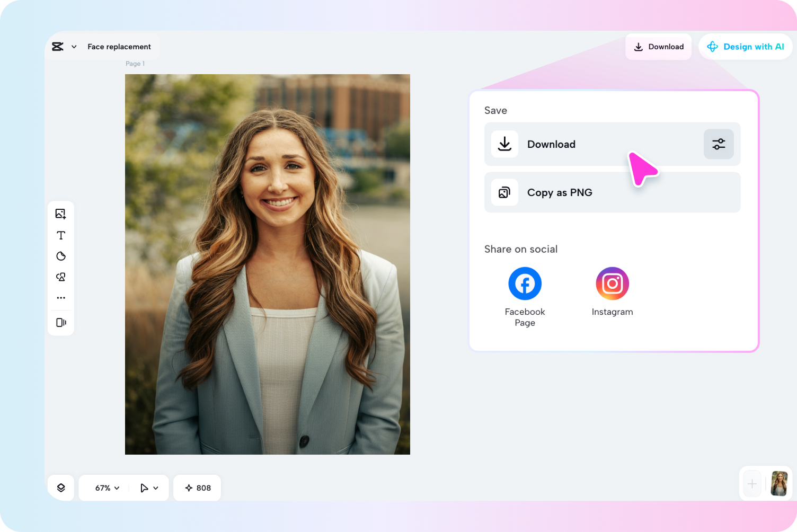Expand the pointer tool options chevron
This screenshot has height=532, width=797.
click(x=156, y=488)
